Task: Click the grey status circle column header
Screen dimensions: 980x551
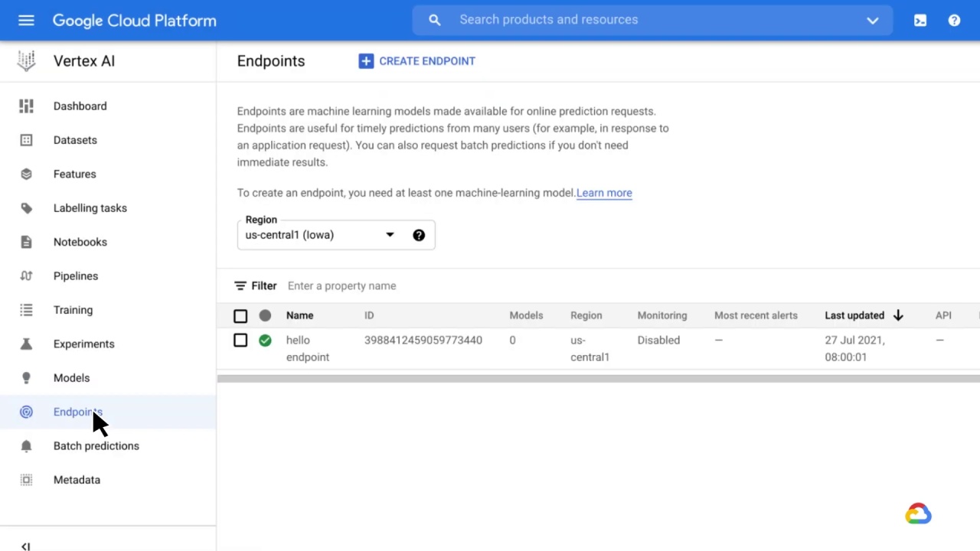Action: [265, 315]
